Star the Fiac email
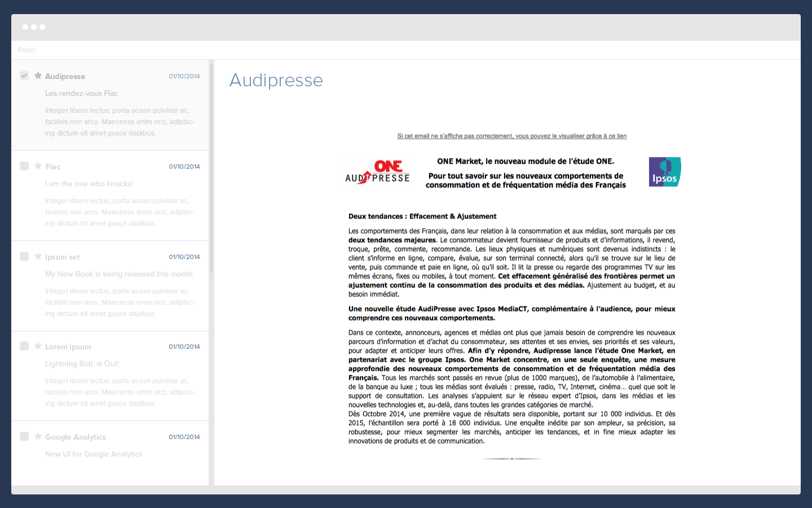 click(x=38, y=166)
